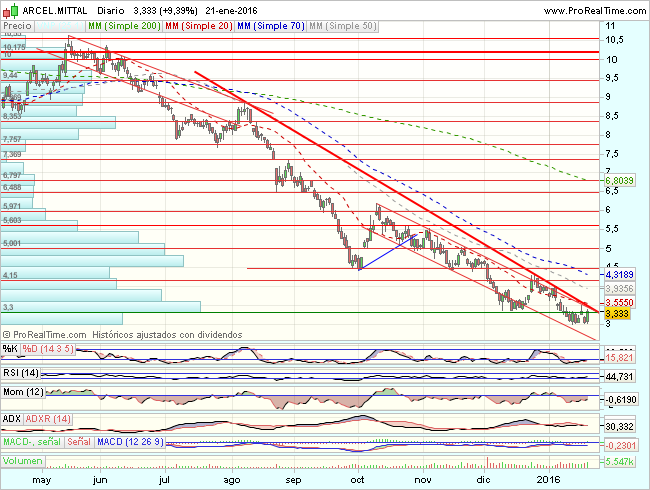The image size is (650, 490).
Task: Click the 4,15 volume profile level label
Action: point(10,275)
